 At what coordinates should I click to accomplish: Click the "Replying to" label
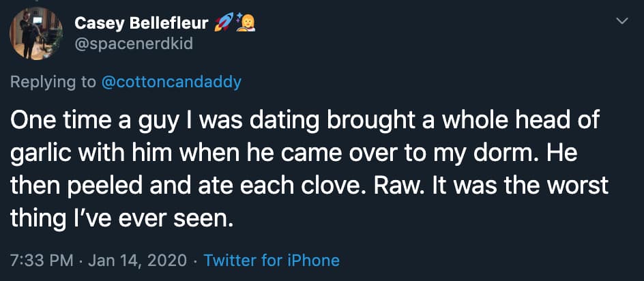(x=53, y=83)
